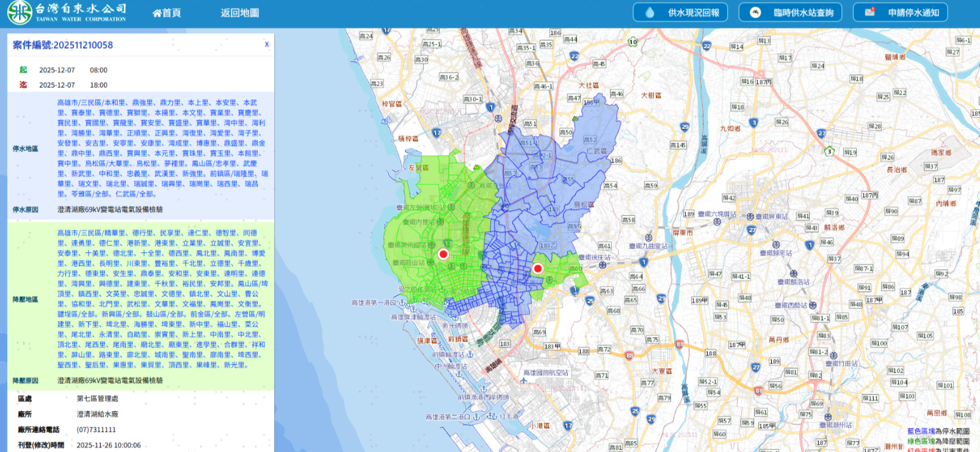The image size is (980, 452).
Task: Click the plant phone number (07)7311111
Action: [96, 429]
